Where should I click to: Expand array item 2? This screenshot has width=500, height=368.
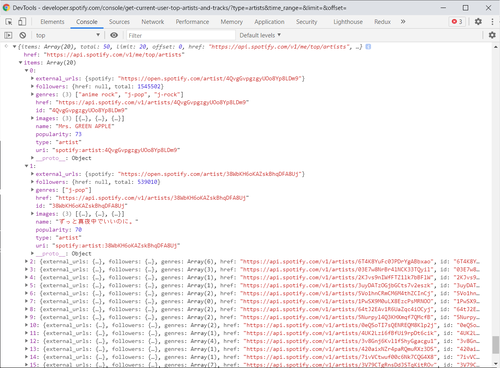coord(26,262)
